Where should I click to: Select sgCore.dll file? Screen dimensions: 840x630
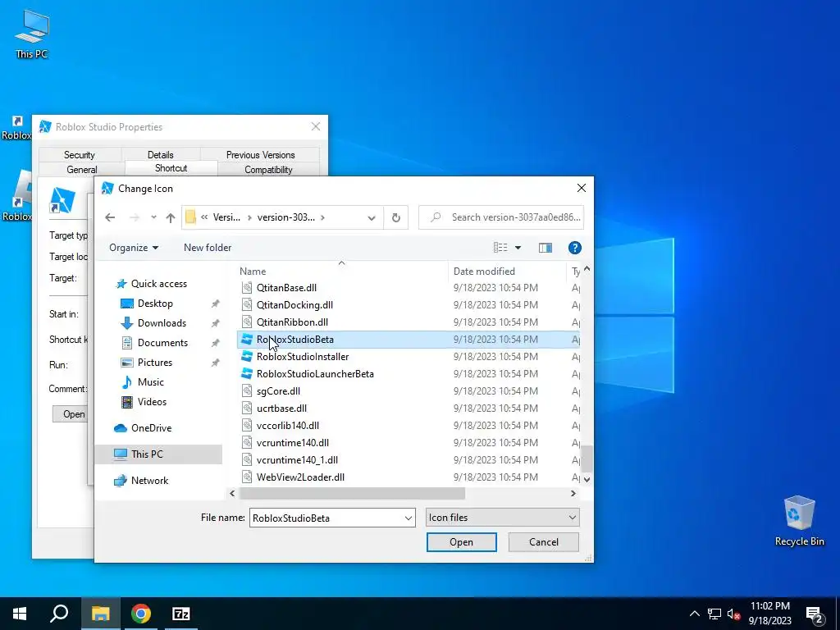tap(278, 391)
